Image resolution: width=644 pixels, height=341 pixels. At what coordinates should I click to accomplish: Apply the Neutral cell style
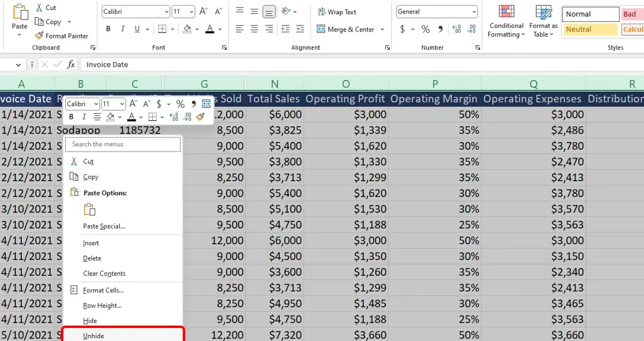(x=590, y=29)
